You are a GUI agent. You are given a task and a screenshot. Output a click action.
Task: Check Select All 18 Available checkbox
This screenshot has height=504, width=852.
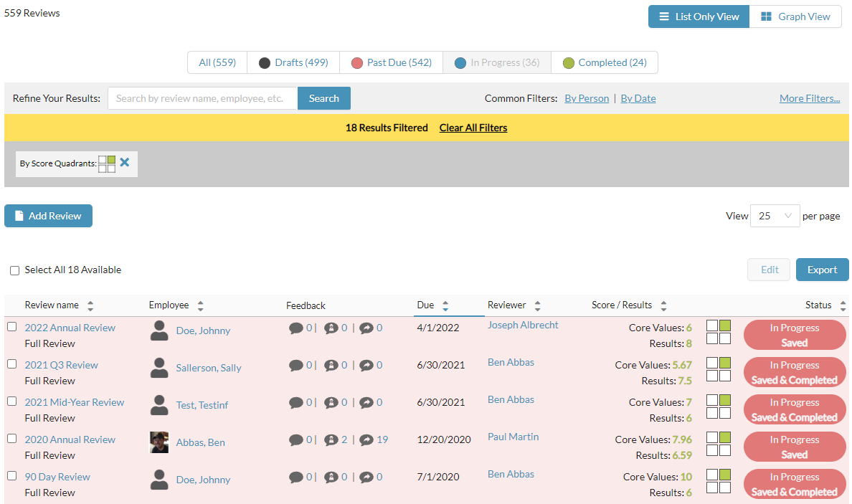point(14,270)
